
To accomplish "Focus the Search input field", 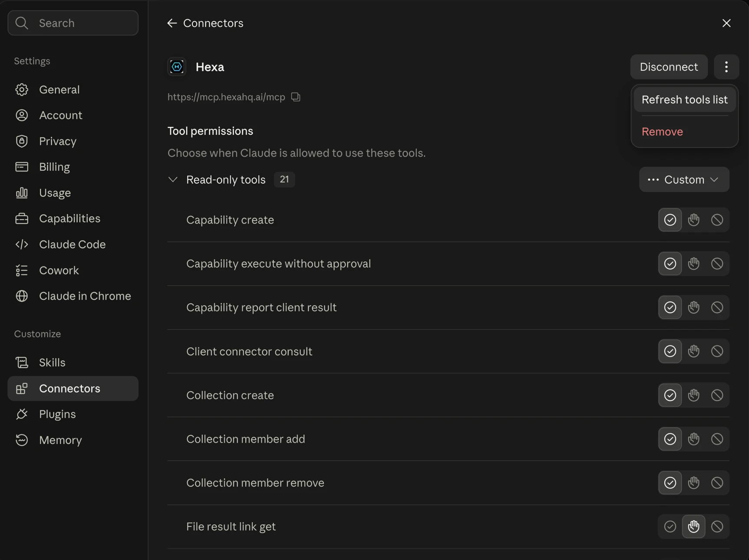I will [73, 23].
